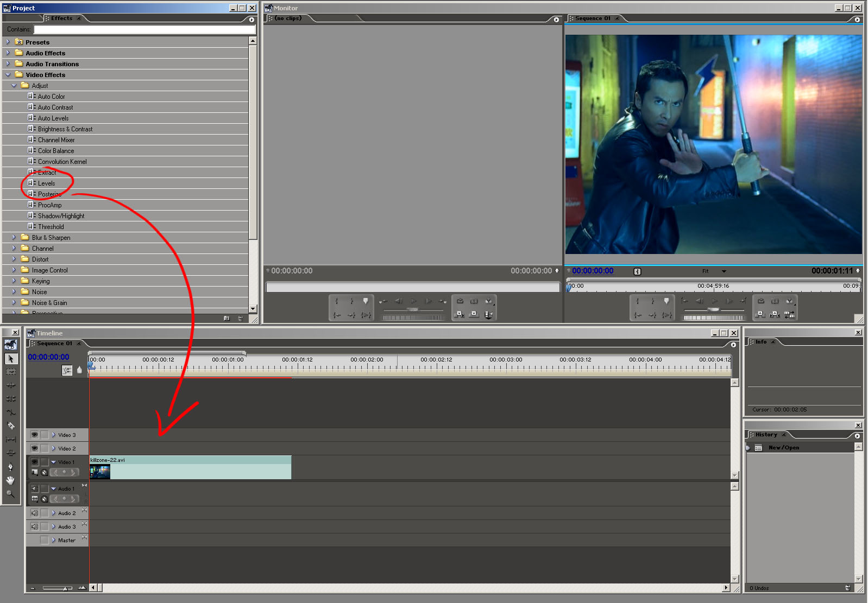Collapse the Adjust folder
This screenshot has width=868, height=603.
coord(14,85)
